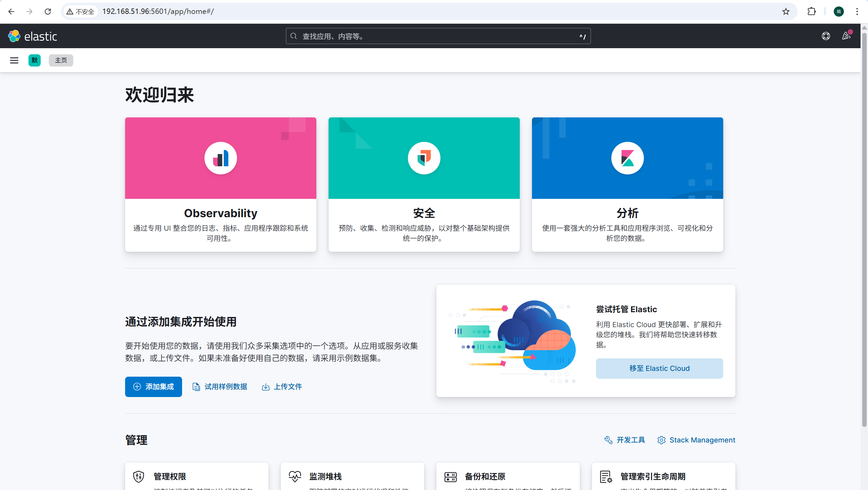Viewport: 868px width, 490px height.
Task: Click the Kibana analytics icon
Action: click(627, 158)
